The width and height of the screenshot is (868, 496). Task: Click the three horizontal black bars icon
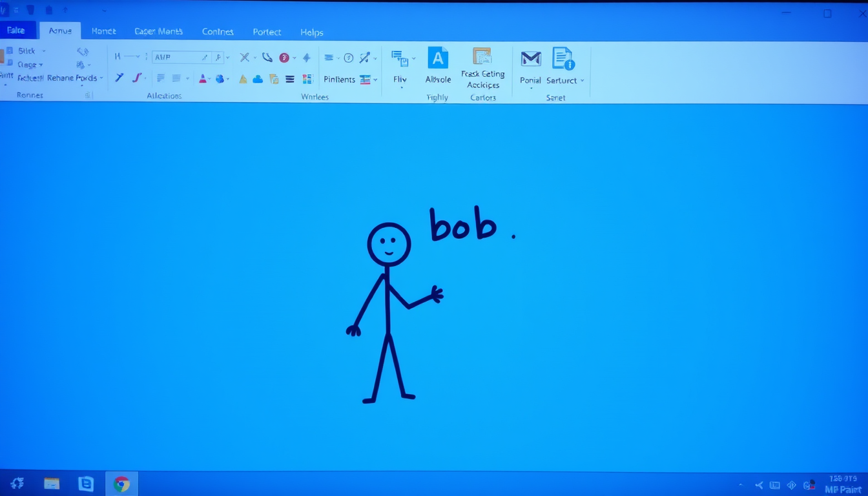point(290,79)
